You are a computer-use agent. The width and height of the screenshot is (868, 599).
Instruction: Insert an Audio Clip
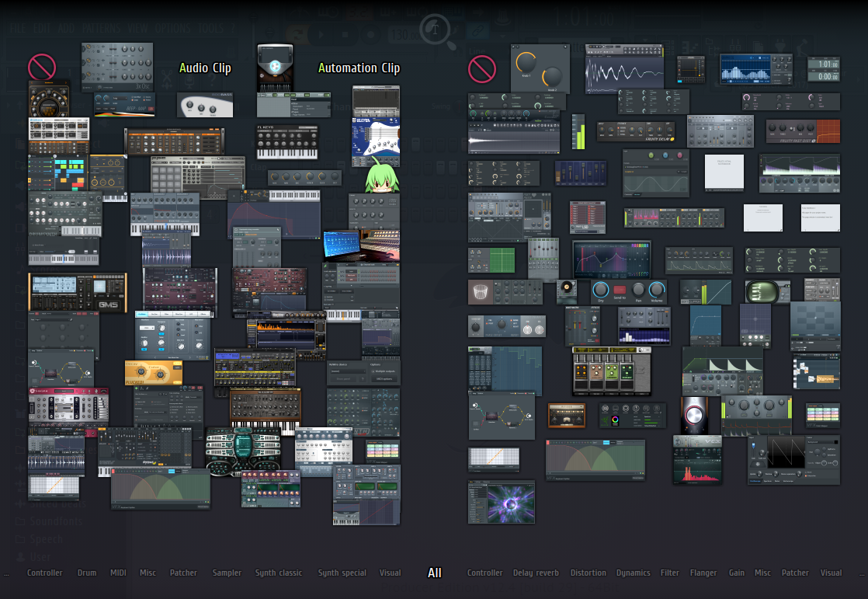[205, 68]
